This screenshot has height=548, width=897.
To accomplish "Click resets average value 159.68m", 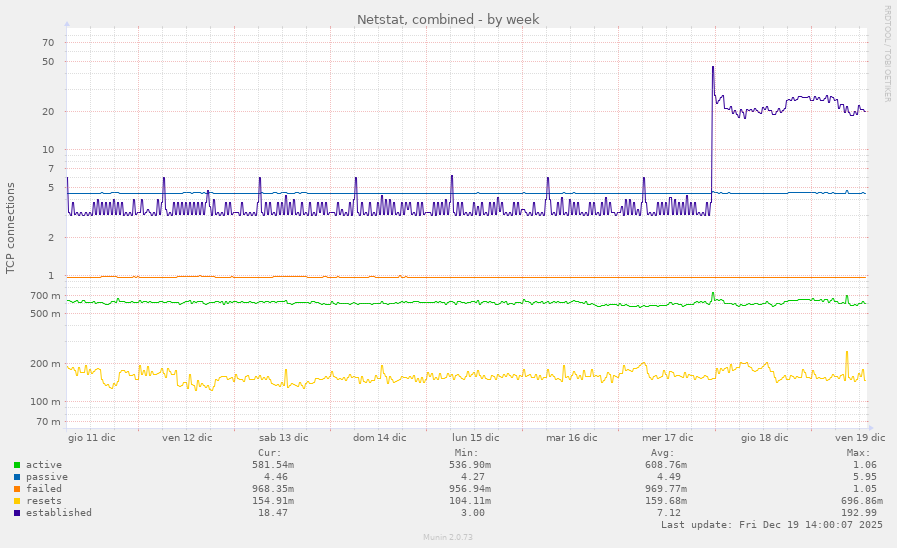I will coord(666,501).
